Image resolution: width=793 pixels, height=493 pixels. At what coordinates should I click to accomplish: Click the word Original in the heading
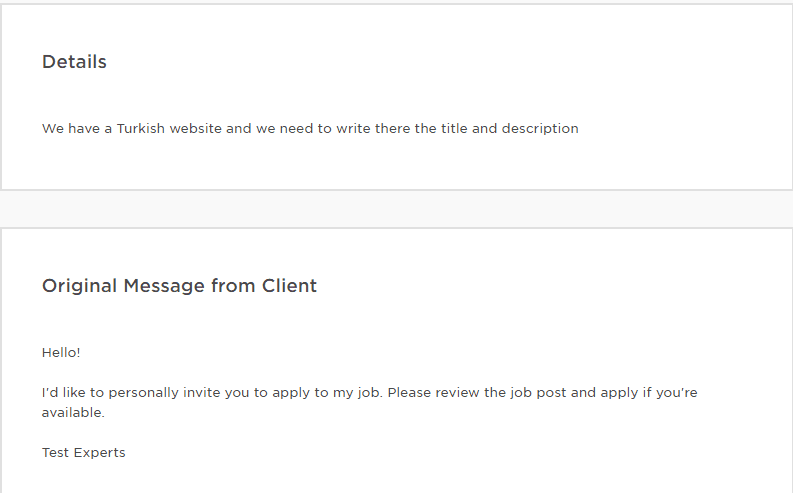pyautogui.click(x=79, y=286)
